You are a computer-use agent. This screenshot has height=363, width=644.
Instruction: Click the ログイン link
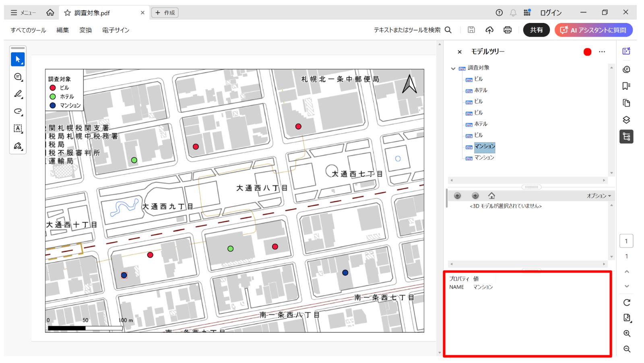(x=551, y=13)
